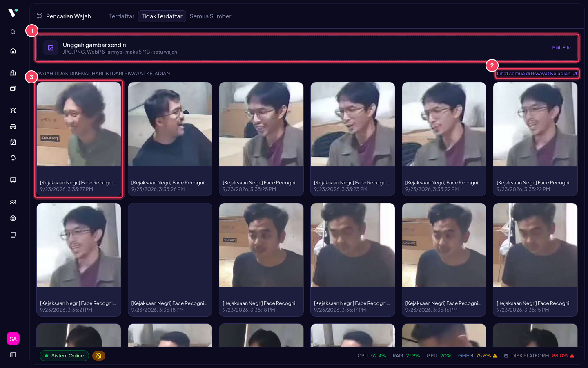Open the calendar check icon in the sidebar
588x368 pixels.
tap(13, 142)
